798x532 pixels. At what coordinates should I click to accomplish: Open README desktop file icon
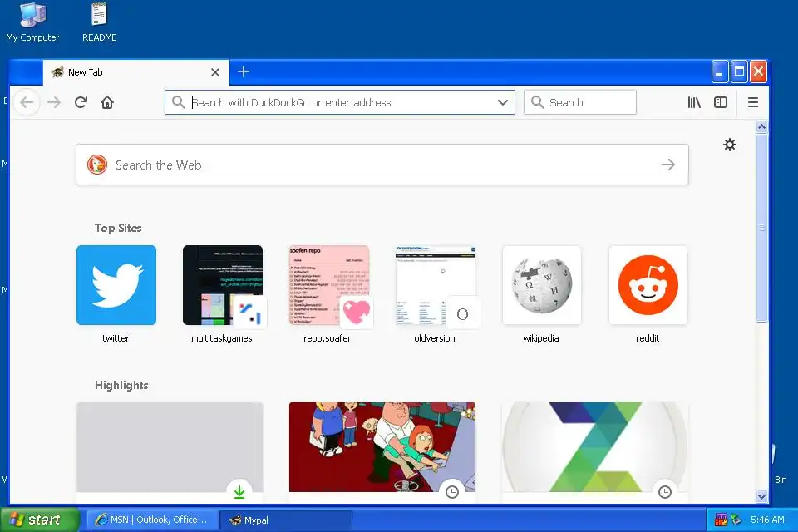coord(100,23)
